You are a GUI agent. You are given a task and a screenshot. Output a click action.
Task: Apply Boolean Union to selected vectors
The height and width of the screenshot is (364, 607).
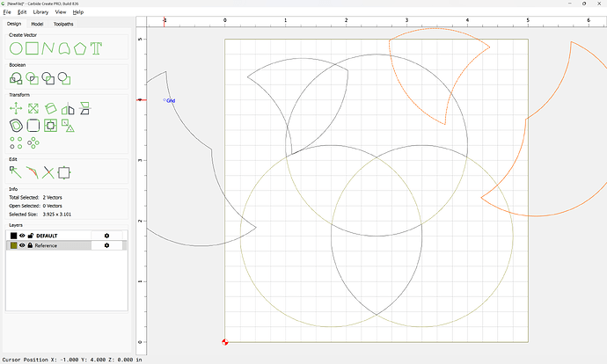pos(16,78)
